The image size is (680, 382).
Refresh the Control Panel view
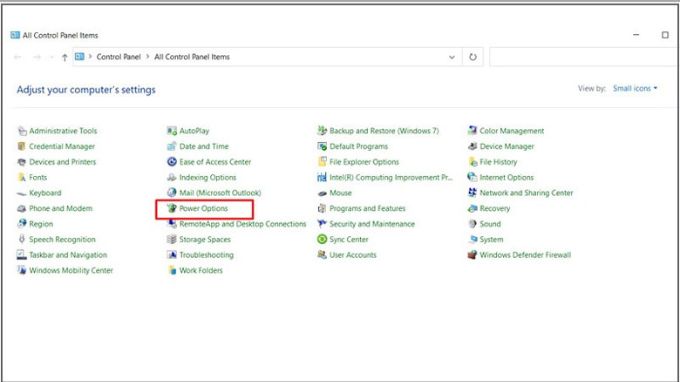tap(473, 57)
